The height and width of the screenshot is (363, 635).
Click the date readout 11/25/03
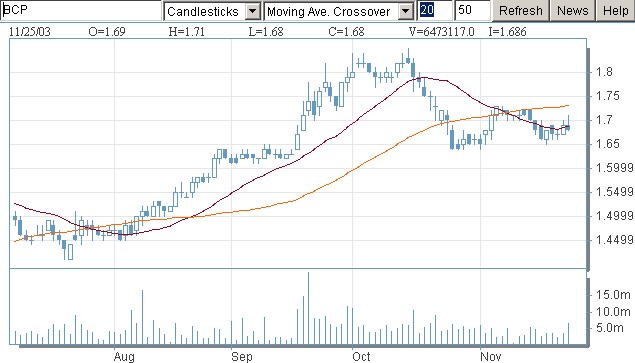pyautogui.click(x=30, y=32)
